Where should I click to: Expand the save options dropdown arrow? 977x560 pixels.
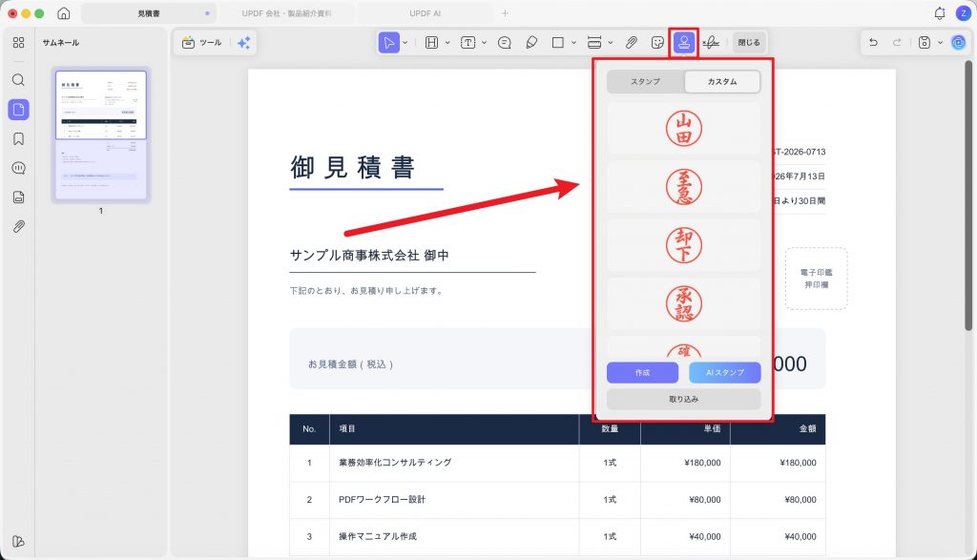coord(940,42)
